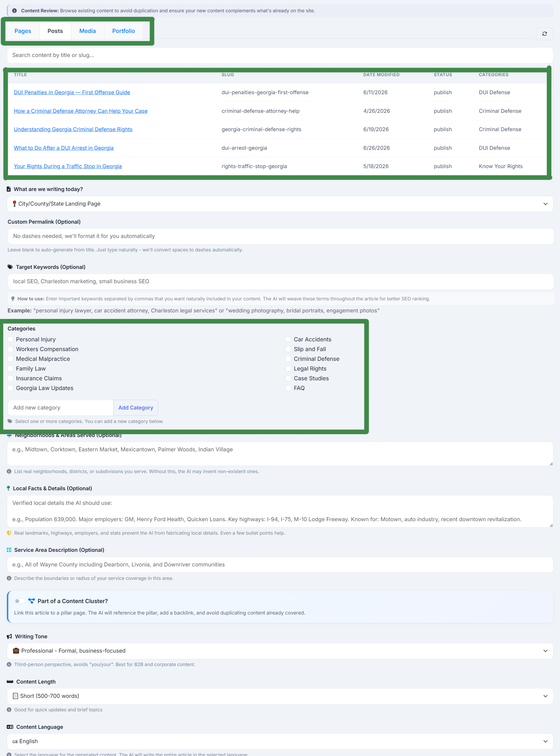Check the Personal Injury category

[x=11, y=339]
